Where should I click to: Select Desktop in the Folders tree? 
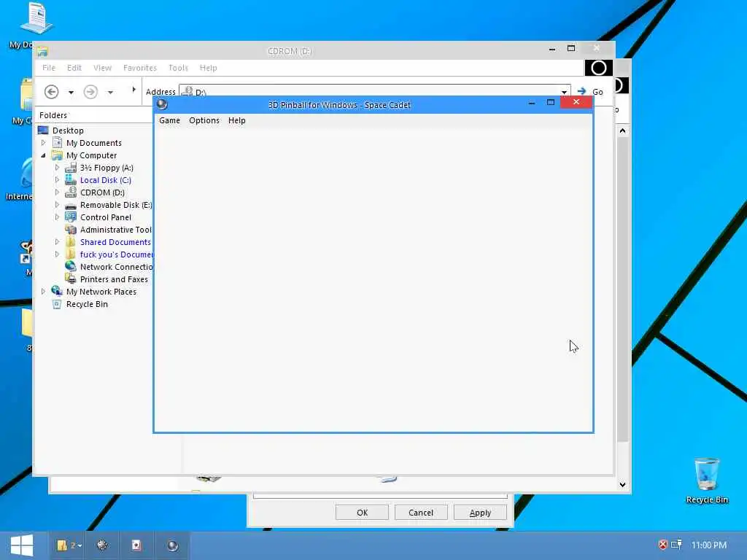68,131
